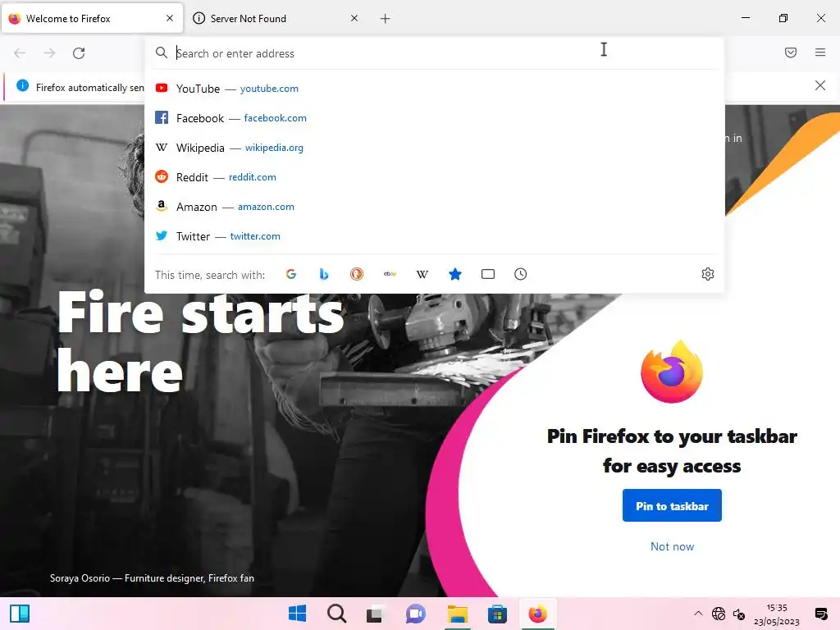
Task: Select YouTube suggestion
Action: 435,89
